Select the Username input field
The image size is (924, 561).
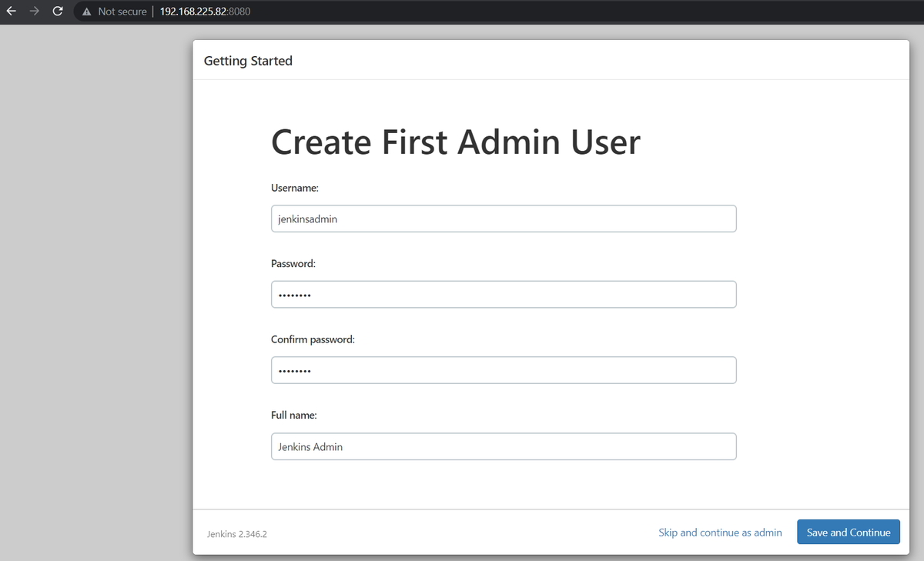tap(504, 219)
